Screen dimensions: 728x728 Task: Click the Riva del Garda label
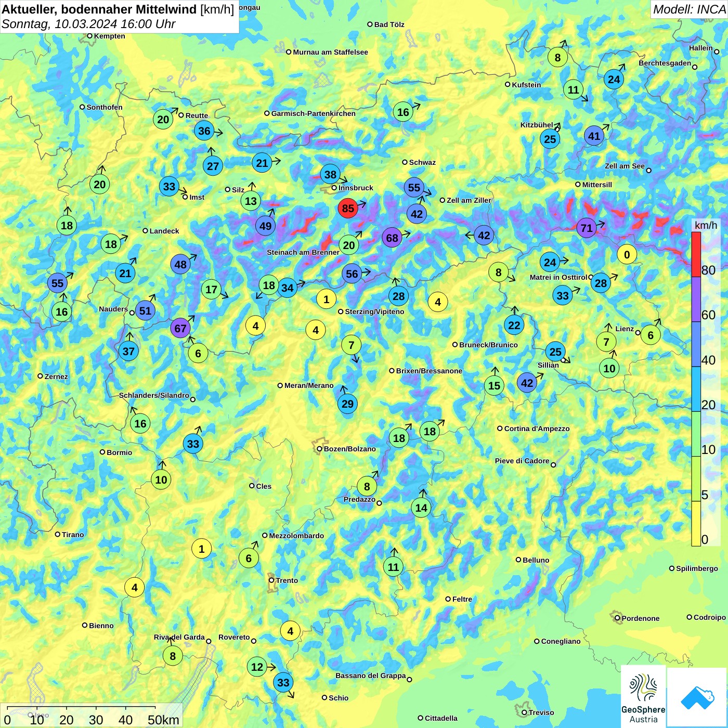click(x=179, y=637)
